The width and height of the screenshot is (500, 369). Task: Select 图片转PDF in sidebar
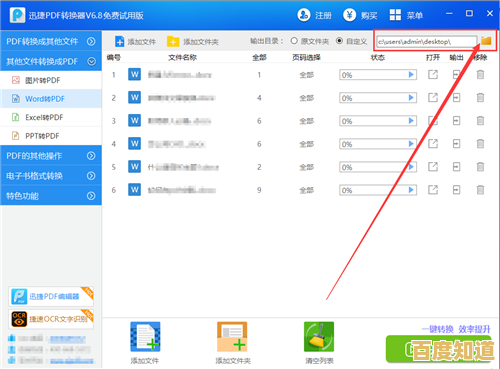point(51,80)
